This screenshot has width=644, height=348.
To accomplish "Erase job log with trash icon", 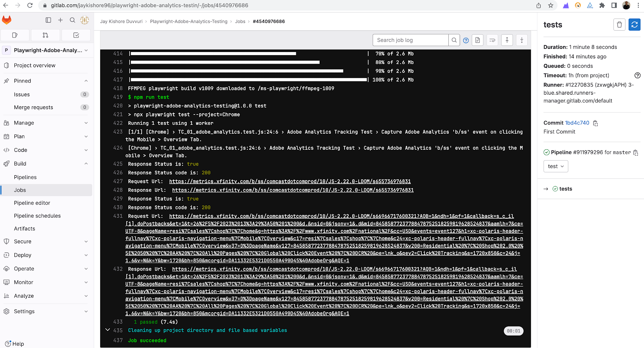I will (x=619, y=25).
